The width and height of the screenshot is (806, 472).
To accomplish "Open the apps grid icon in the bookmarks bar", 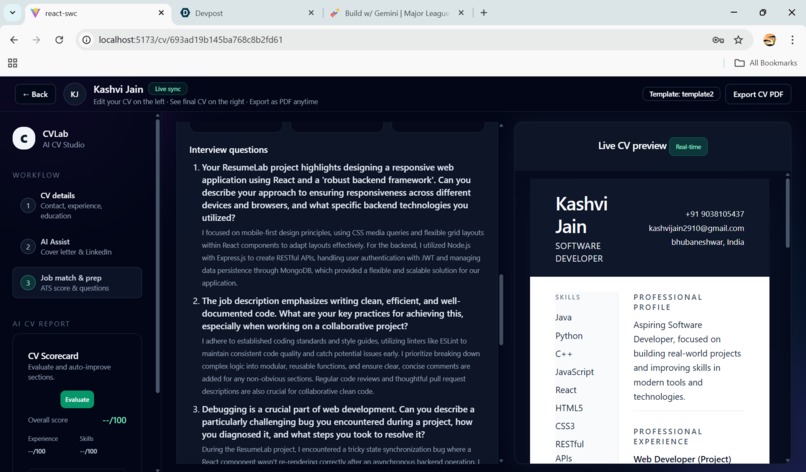I will pos(13,63).
